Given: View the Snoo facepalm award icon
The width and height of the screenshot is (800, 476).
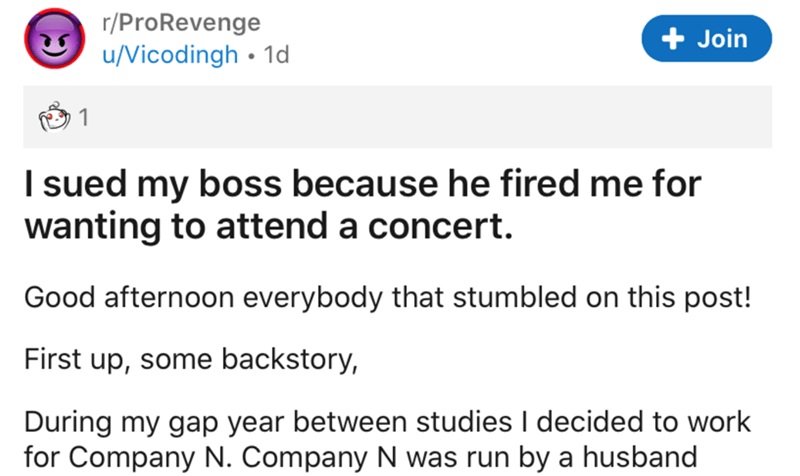Looking at the screenshot, I should coord(55,116).
